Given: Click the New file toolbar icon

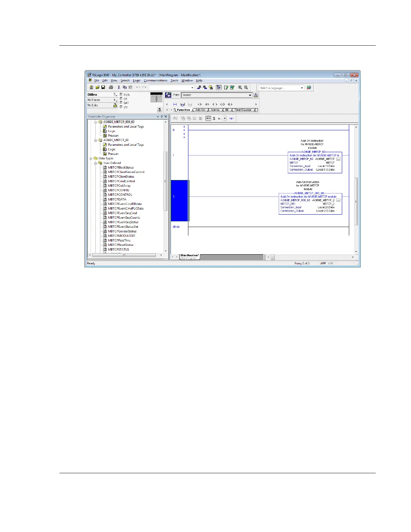Looking at the screenshot, I should [x=91, y=87].
